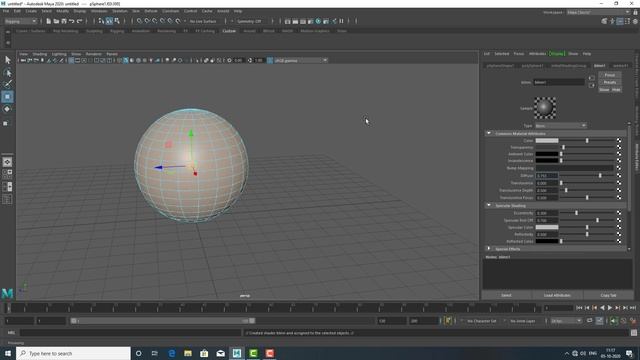The height and width of the screenshot is (360, 640).
Task: Choose the Paint selection tool
Action: coord(7,84)
